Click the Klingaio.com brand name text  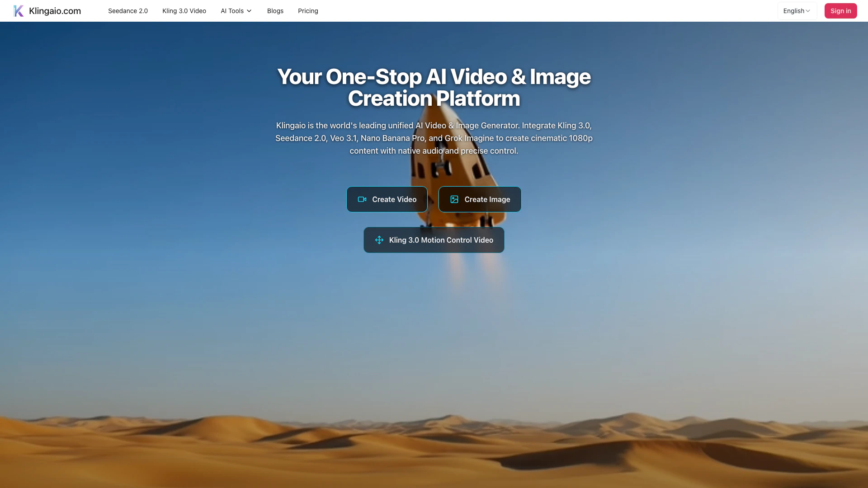55,11
